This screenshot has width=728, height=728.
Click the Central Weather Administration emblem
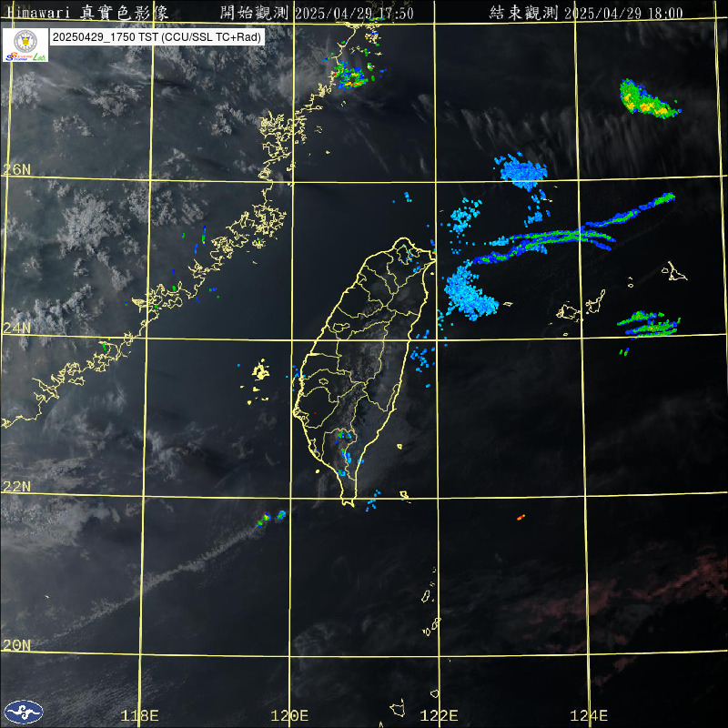[x=24, y=712]
